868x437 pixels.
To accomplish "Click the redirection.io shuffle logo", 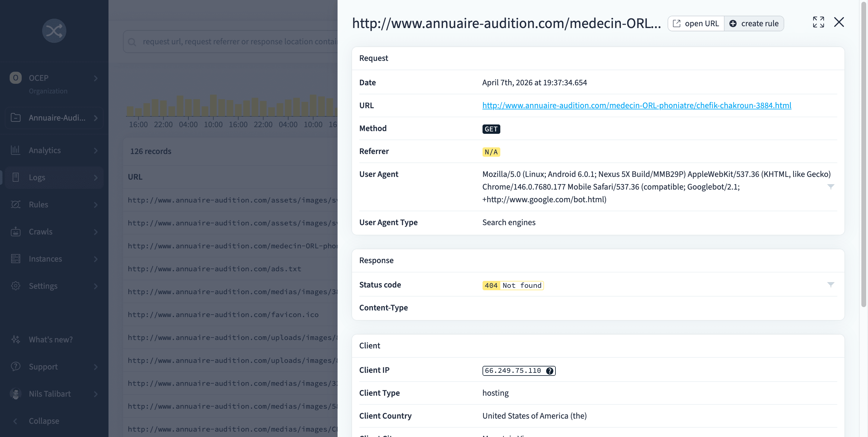I will (x=54, y=31).
